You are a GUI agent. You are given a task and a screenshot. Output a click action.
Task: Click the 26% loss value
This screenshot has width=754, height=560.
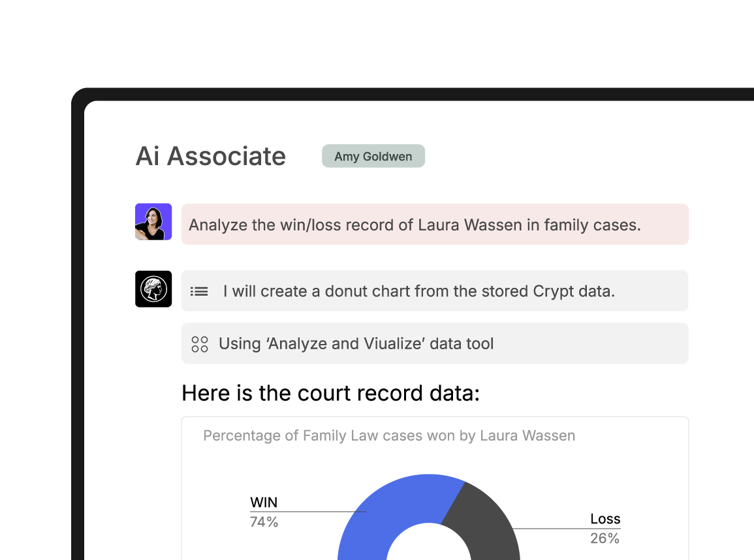click(x=605, y=538)
